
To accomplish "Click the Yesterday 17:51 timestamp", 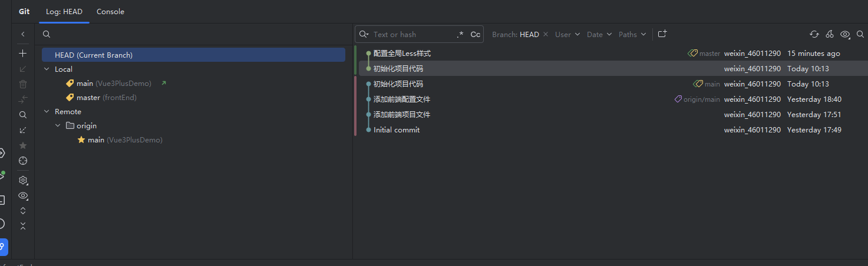I will pyautogui.click(x=814, y=115).
